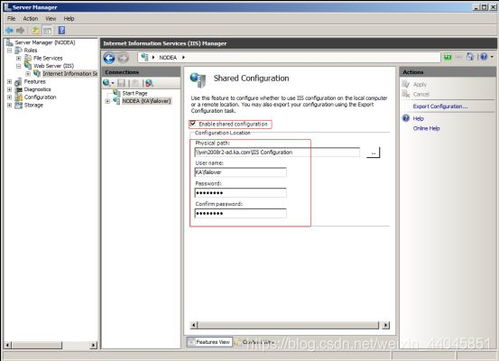Click the up-one-level folder toolbar icon
The width and height of the screenshot is (499, 361).
point(35,30)
